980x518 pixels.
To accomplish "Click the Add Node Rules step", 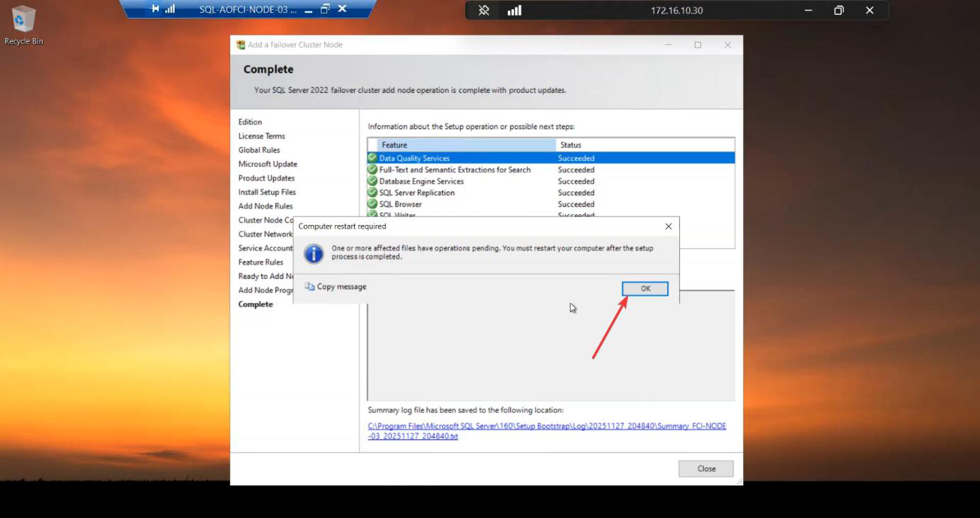I will pyautogui.click(x=265, y=206).
